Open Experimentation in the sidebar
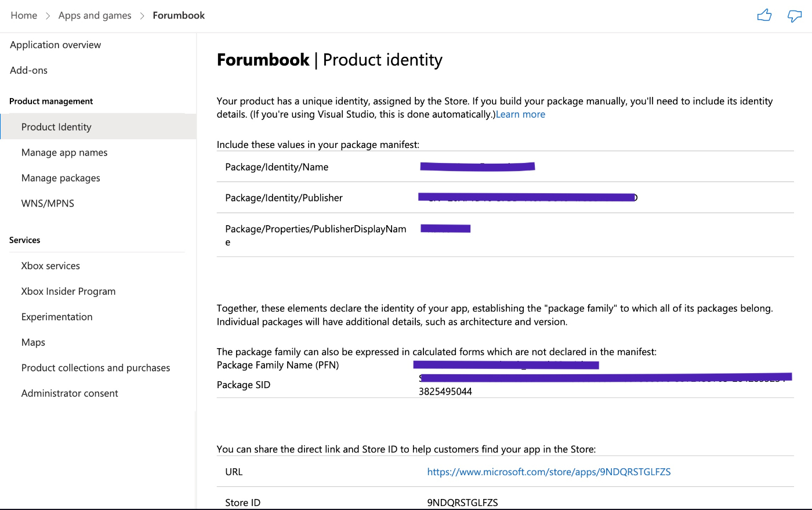This screenshot has width=812, height=510. (57, 317)
